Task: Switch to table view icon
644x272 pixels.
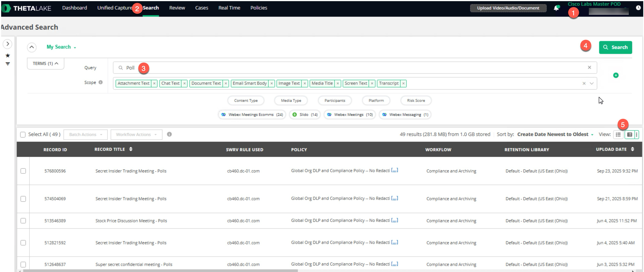Action: (x=630, y=135)
